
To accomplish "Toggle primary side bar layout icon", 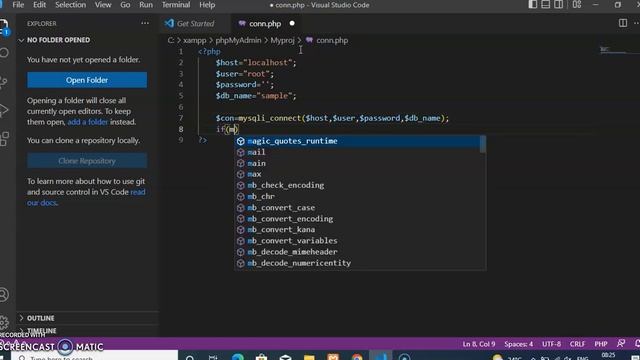I will [x=533, y=4].
